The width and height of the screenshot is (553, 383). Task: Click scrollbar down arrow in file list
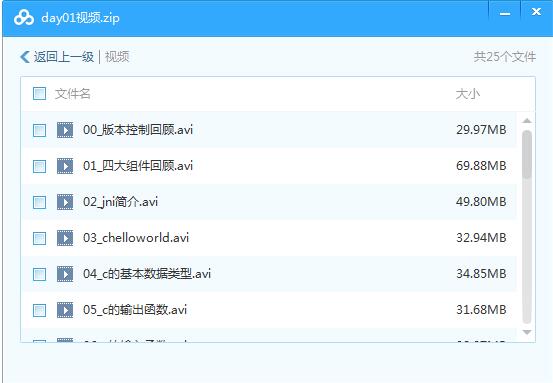[x=527, y=332]
